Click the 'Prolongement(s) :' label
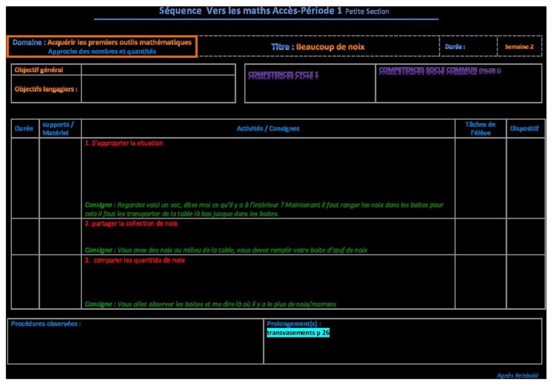Screen dimensions: 555x392 (294, 324)
